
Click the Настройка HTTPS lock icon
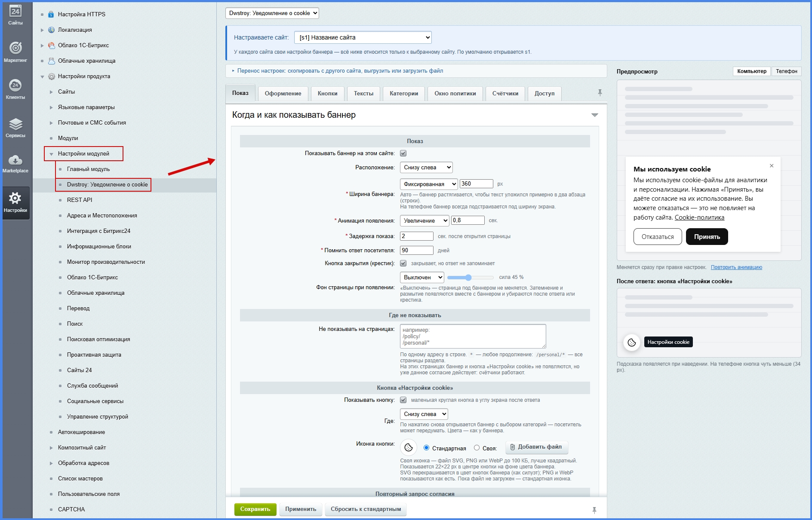(51, 14)
